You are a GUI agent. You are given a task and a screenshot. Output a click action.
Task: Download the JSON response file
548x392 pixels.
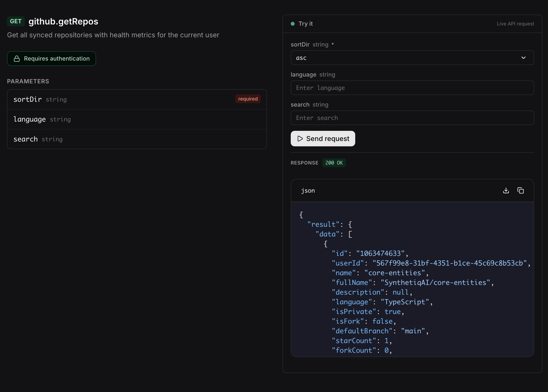pos(506,190)
